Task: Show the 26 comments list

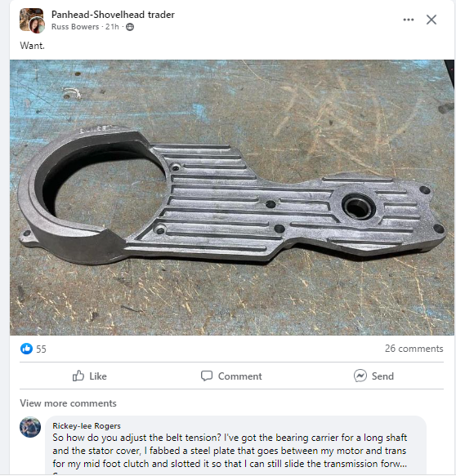Action: [414, 349]
